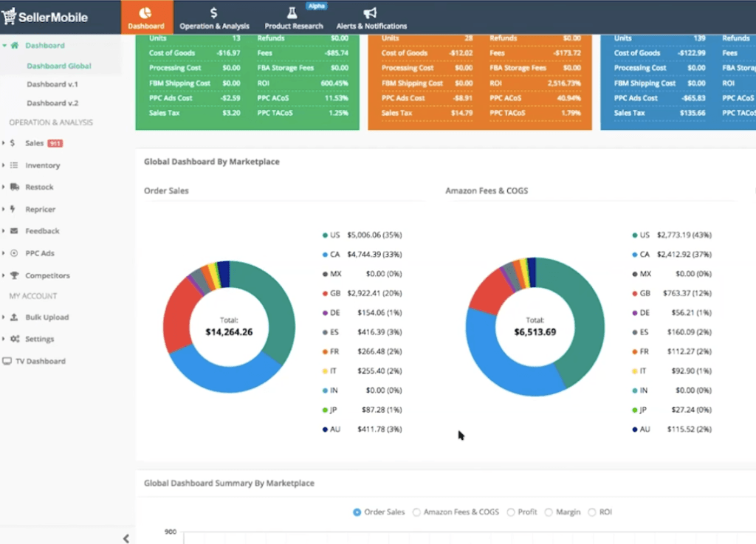Select Dashboard Global in the sidebar

(x=59, y=66)
